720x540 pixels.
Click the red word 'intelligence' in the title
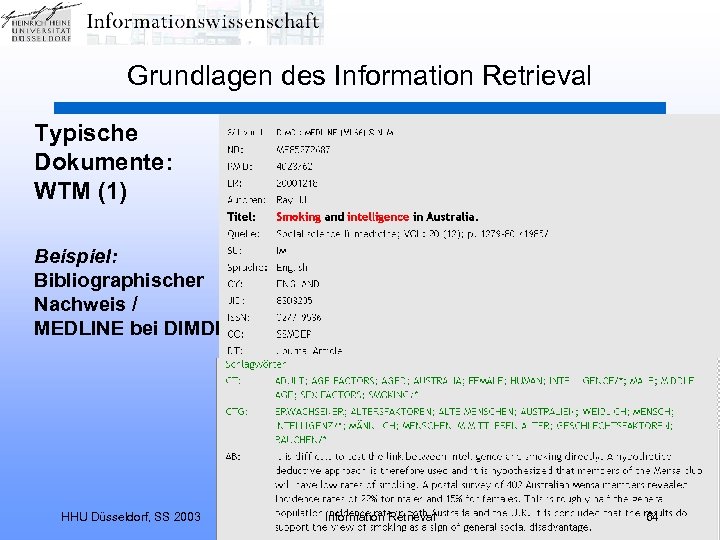click(378, 217)
